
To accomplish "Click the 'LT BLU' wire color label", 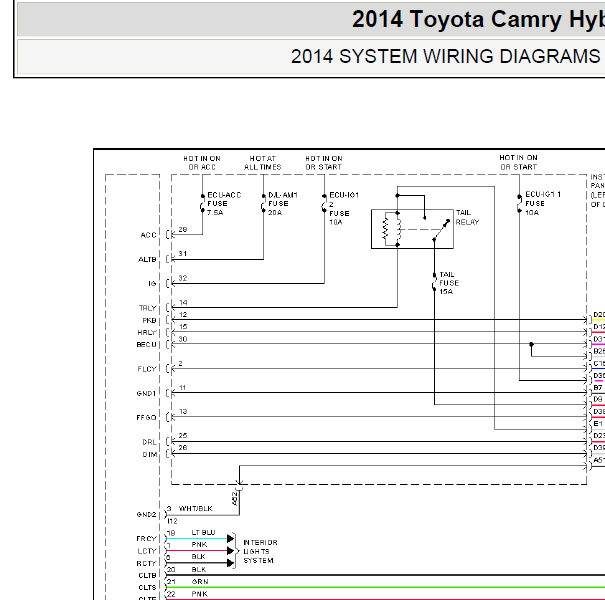I will 203,532.
